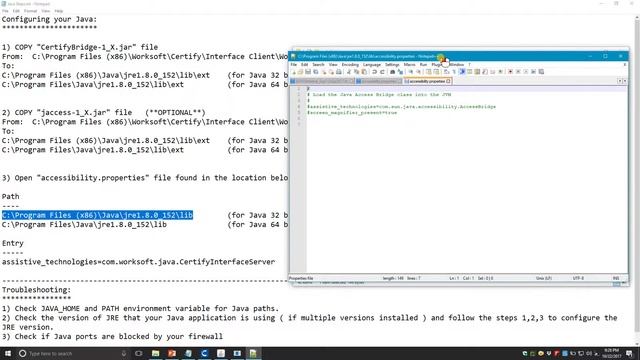640x360 pixels.
Task: Click the Redo arrow in Notepad++ toolbar
Action: 382,72
